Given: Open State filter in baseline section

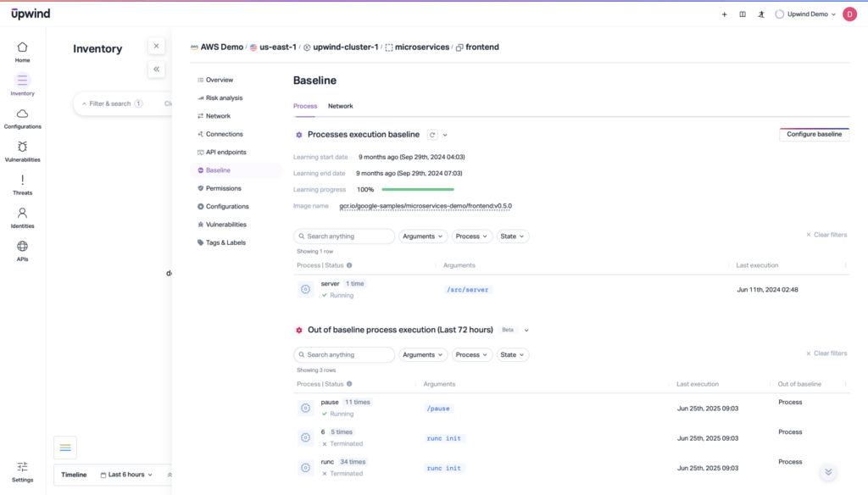Looking at the screenshot, I should click(x=512, y=236).
